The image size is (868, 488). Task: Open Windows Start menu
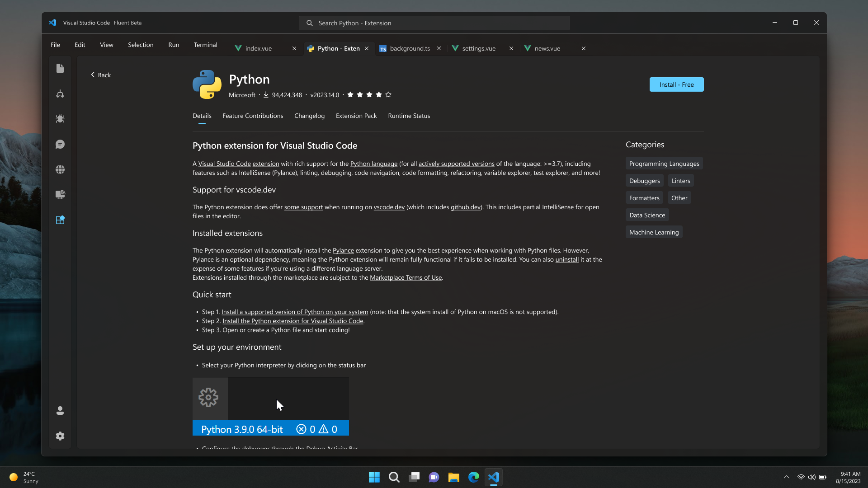tap(374, 477)
